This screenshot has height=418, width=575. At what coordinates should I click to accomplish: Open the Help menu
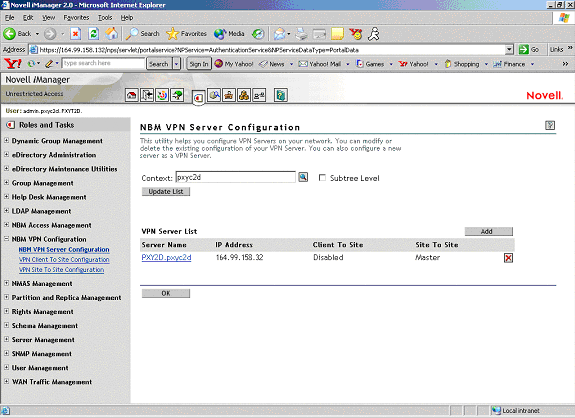(x=127, y=18)
